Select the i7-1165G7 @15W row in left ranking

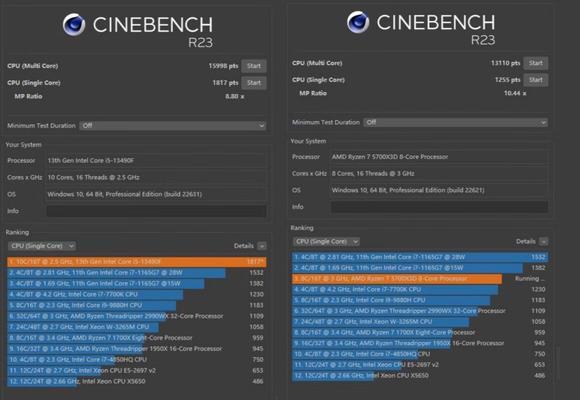coord(137,283)
